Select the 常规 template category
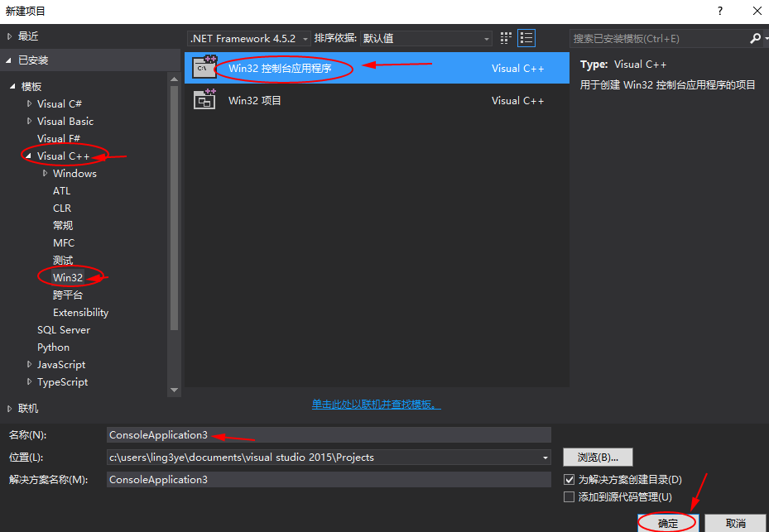This screenshot has height=532, width=769. (63, 226)
